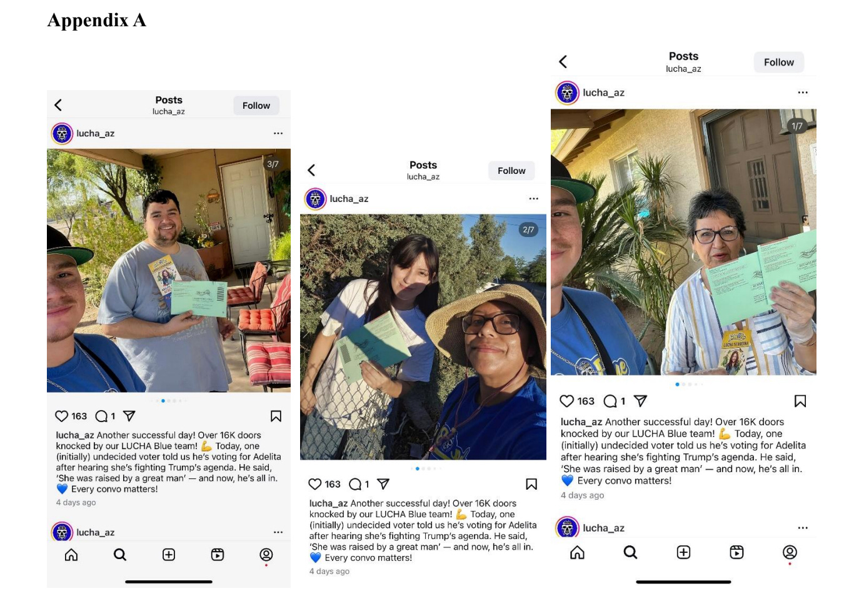Create new post with plus icon, right screenshot
This screenshot has height=616, width=859.
(683, 552)
